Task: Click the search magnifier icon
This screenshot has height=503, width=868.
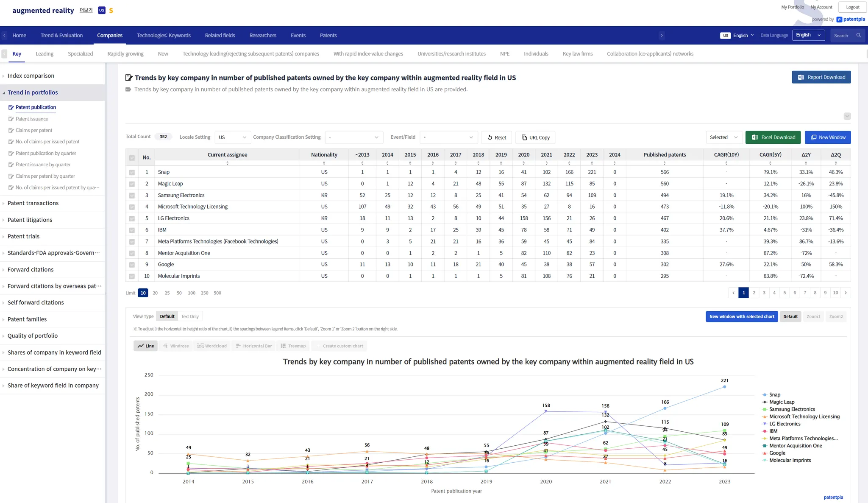Action: [859, 36]
